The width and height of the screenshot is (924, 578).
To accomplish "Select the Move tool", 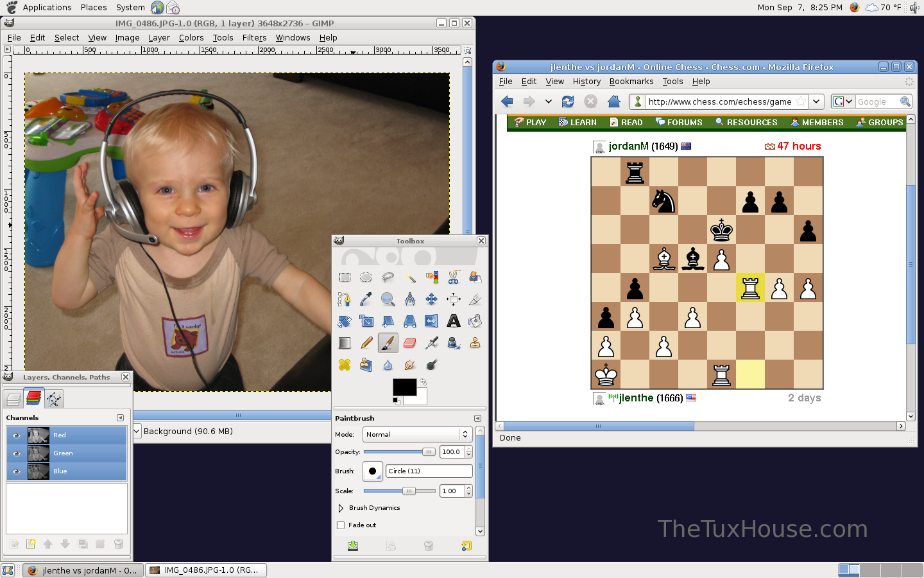I will (x=431, y=299).
